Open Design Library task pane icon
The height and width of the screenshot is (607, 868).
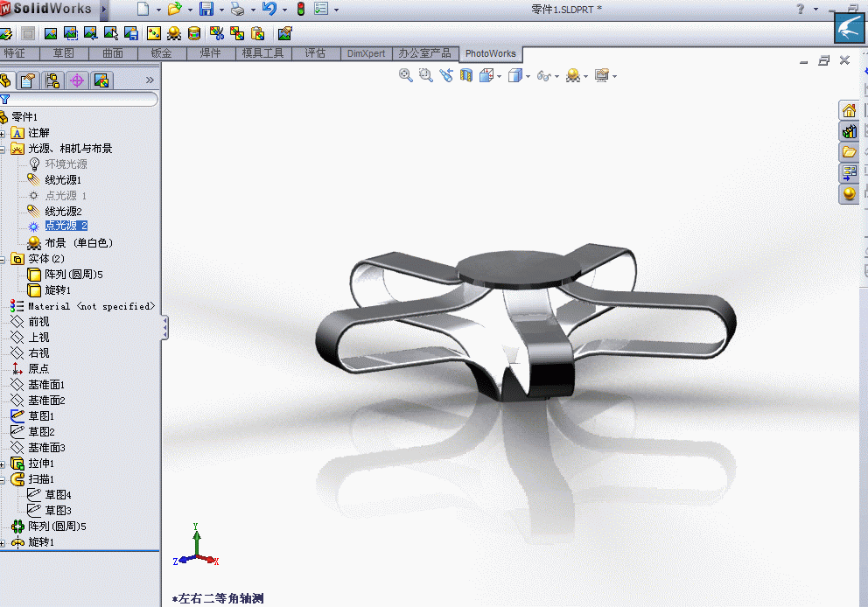(849, 132)
